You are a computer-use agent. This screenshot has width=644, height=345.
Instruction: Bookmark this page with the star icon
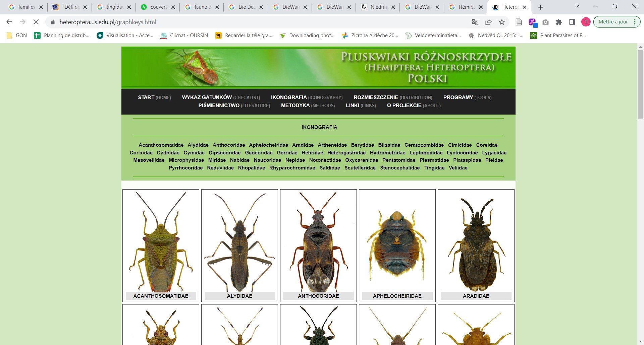(x=502, y=22)
